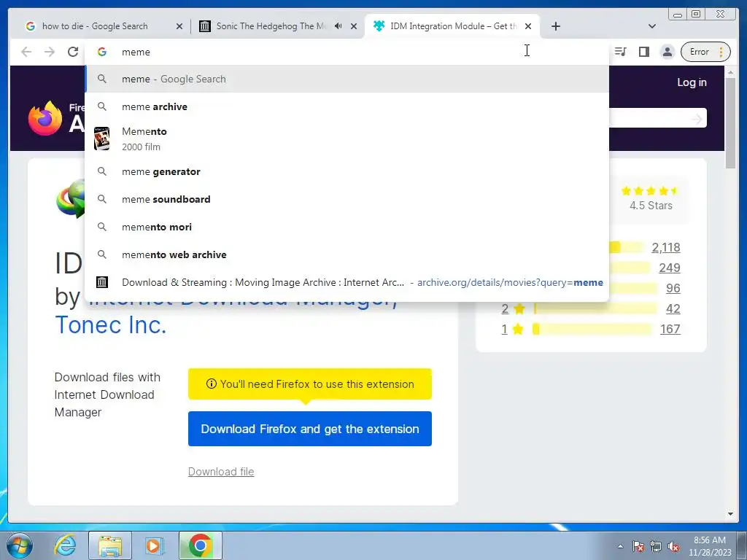
Task: Open the 2,118 ratings count link
Action: tap(665, 247)
